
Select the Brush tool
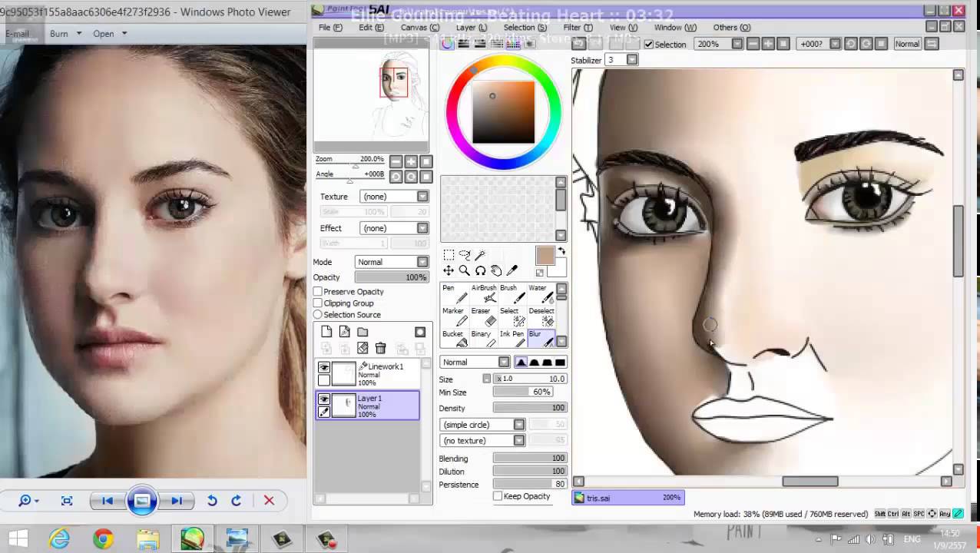pyautogui.click(x=512, y=294)
